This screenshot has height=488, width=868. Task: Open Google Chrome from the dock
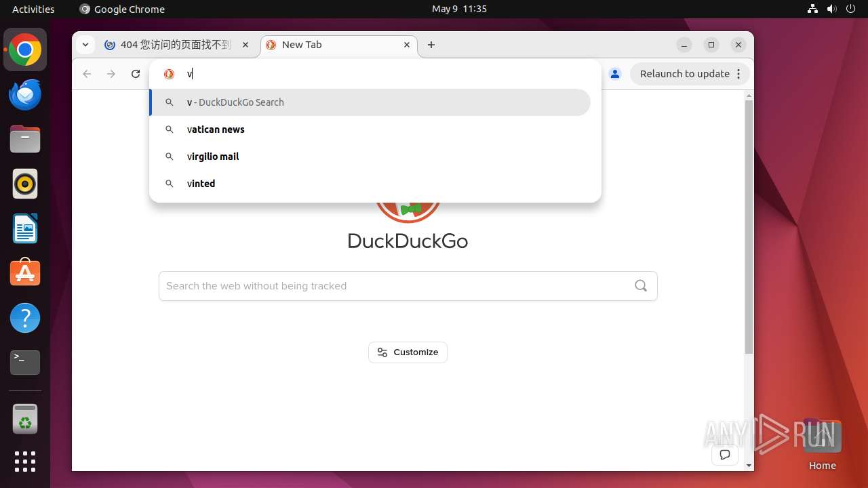point(25,49)
